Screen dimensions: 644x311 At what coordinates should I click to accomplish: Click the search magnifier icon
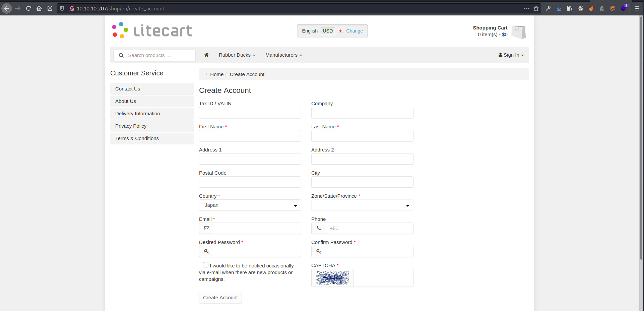tap(121, 55)
